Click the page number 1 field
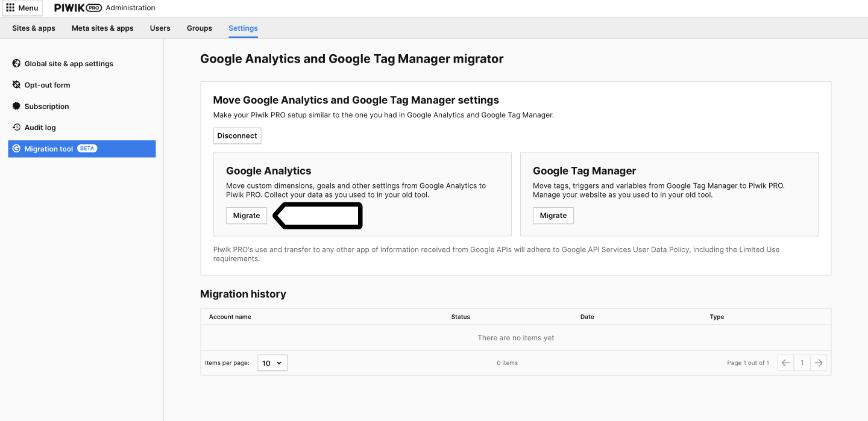 [802, 363]
